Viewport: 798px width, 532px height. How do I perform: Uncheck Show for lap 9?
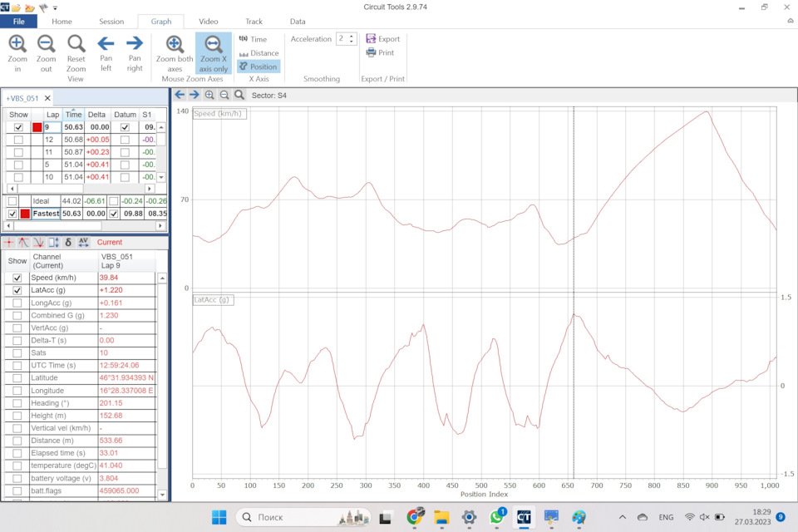[x=18, y=127]
